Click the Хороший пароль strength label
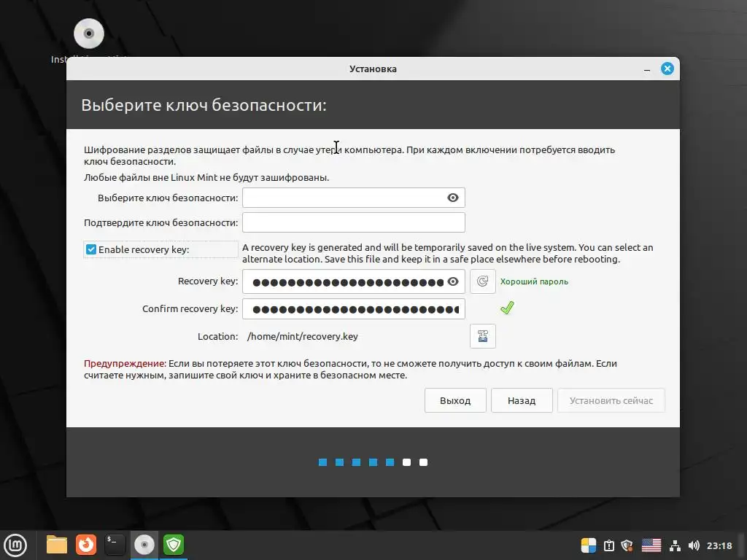Image resolution: width=747 pixels, height=560 pixels. click(534, 281)
